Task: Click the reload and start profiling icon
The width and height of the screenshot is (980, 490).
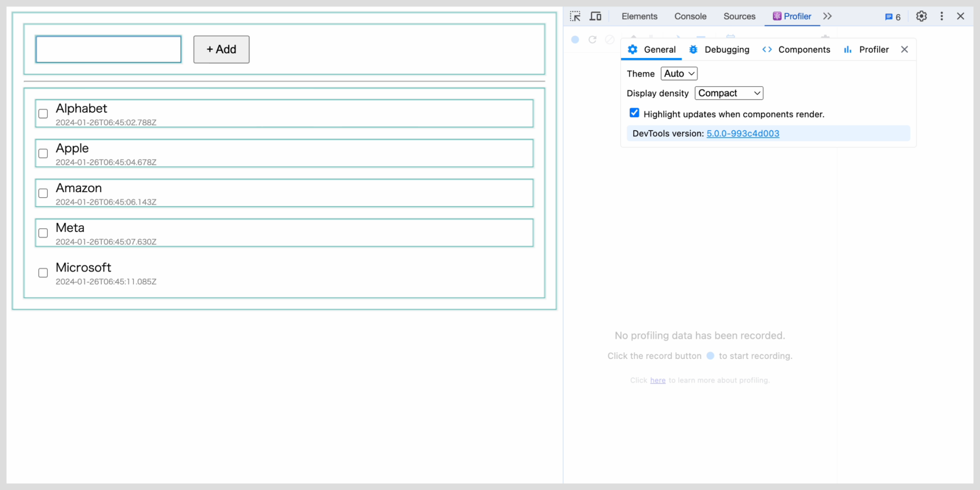Action: point(592,40)
